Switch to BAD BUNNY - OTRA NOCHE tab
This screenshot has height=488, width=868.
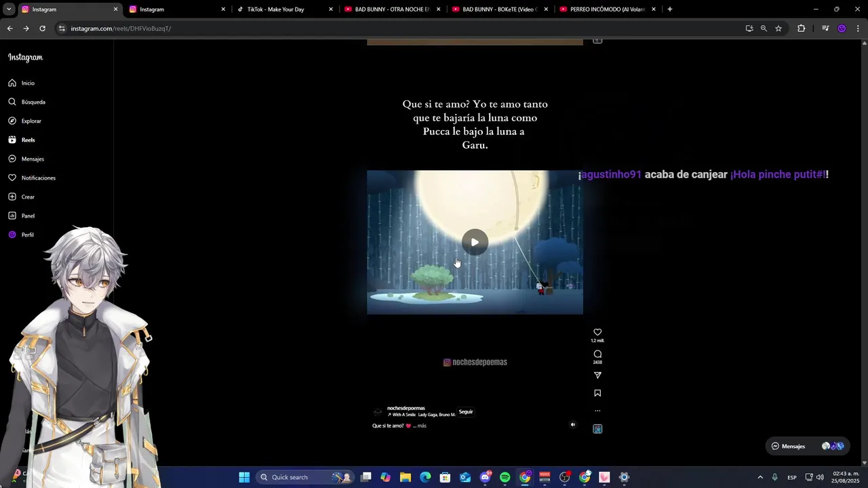[x=392, y=9]
